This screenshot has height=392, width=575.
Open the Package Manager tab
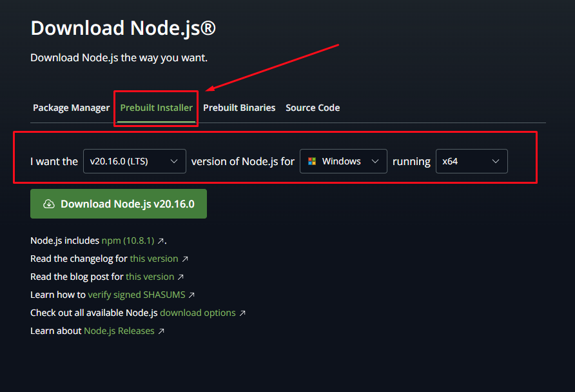tap(71, 108)
